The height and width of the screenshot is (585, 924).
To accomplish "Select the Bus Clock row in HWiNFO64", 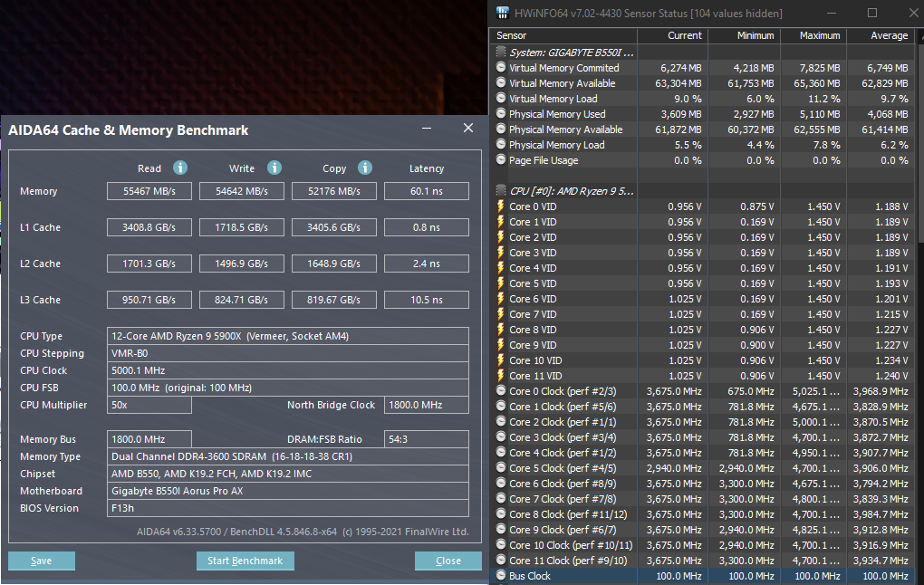I will click(x=702, y=576).
